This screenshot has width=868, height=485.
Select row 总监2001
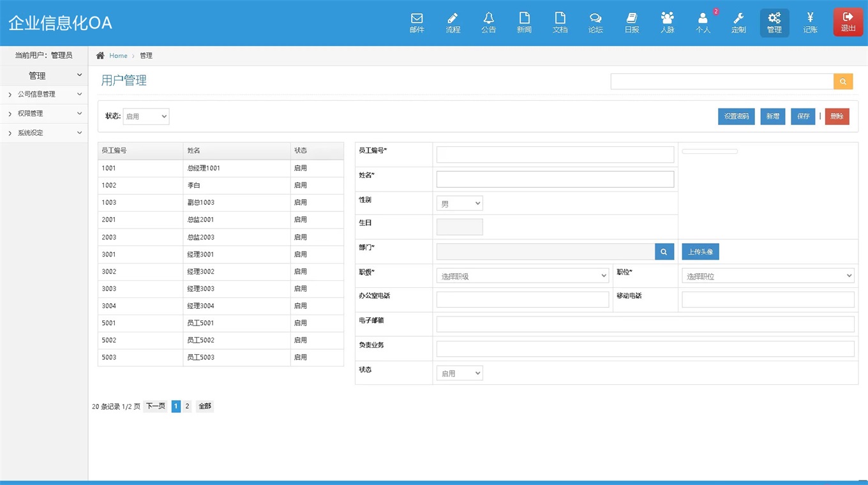click(221, 220)
